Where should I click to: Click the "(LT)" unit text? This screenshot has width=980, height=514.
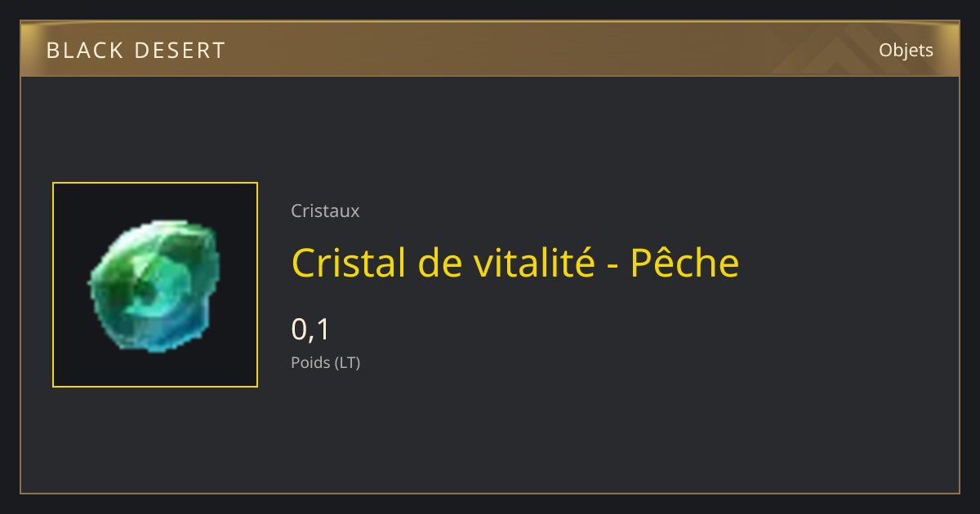[x=347, y=362]
